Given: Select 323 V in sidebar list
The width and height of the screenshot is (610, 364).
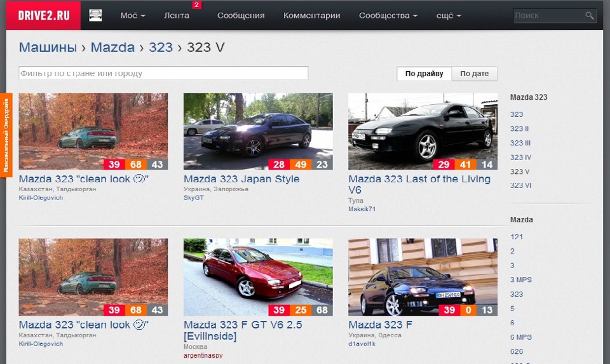Looking at the screenshot, I should [520, 172].
